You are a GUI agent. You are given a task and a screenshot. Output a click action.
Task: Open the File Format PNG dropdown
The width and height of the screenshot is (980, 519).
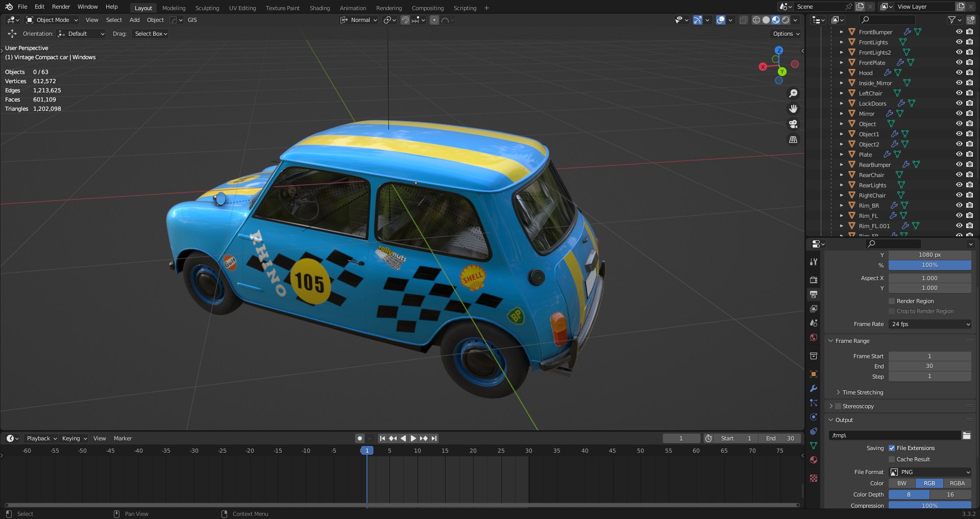tap(930, 472)
